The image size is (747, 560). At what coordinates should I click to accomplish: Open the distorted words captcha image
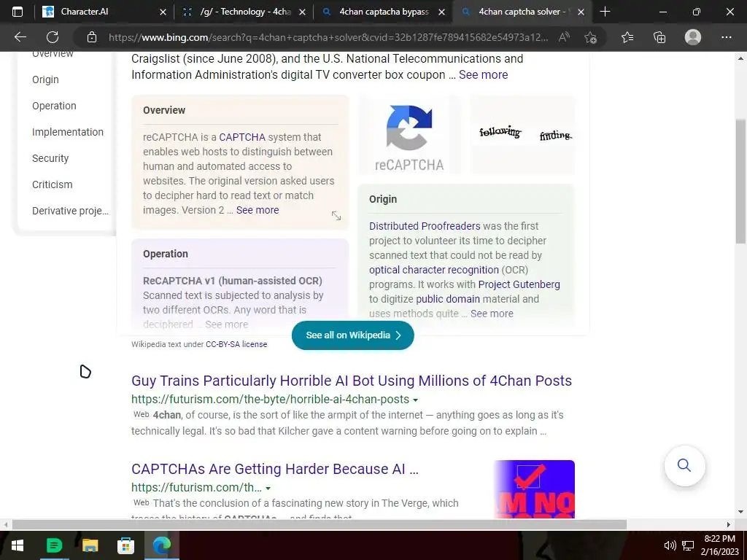point(522,135)
